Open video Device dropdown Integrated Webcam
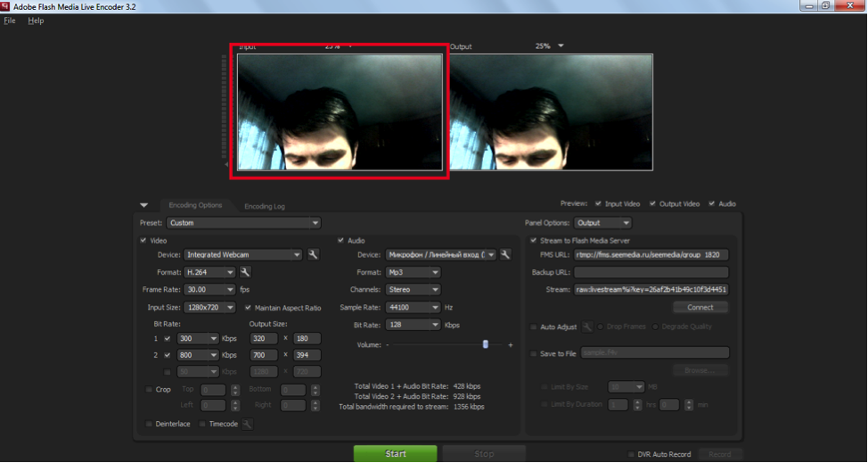 [x=243, y=255]
